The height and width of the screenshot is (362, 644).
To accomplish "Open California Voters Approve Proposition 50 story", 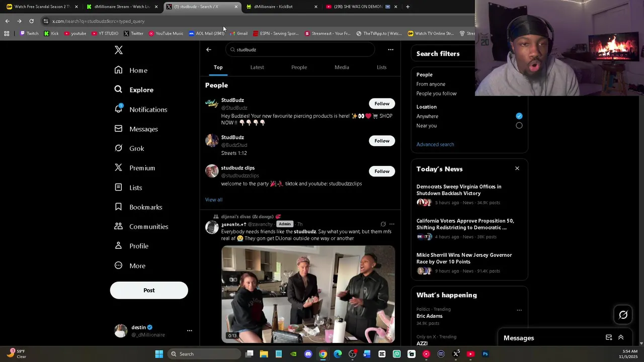I will pos(465,224).
